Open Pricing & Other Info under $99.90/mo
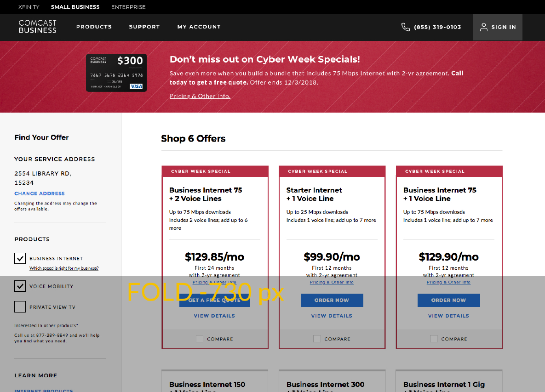The image size is (545, 392). tap(332, 282)
